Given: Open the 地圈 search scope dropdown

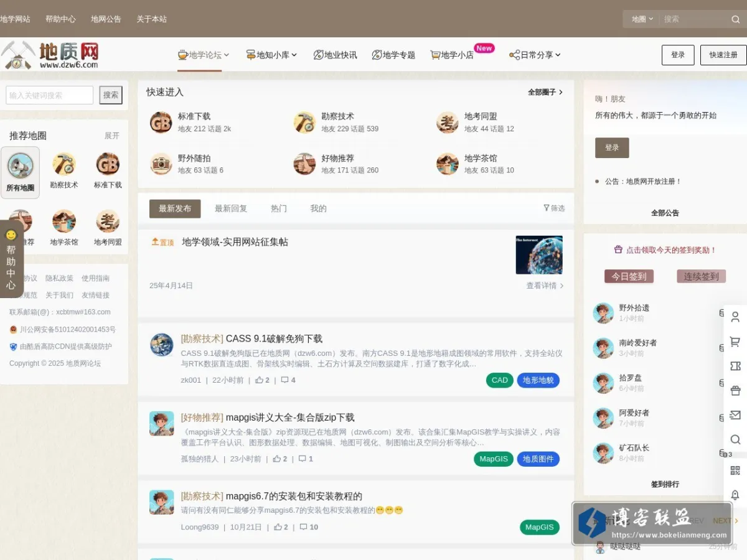Looking at the screenshot, I should pos(642,19).
